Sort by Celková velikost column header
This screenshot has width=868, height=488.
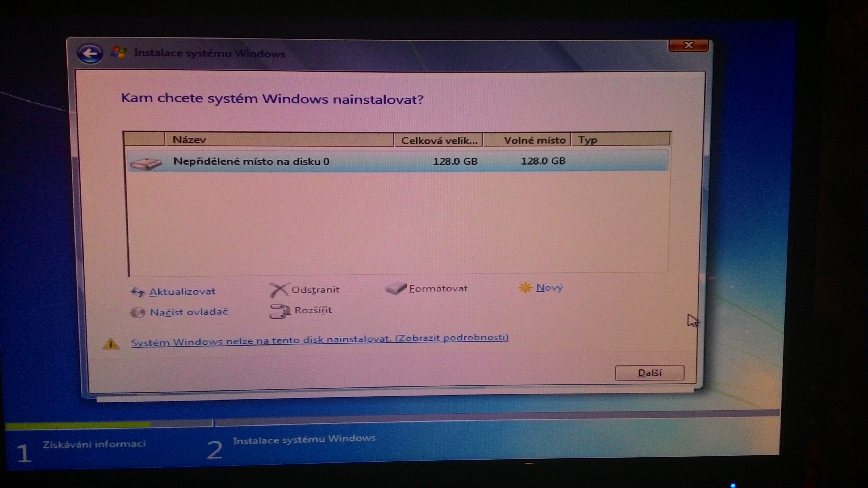pyautogui.click(x=439, y=140)
